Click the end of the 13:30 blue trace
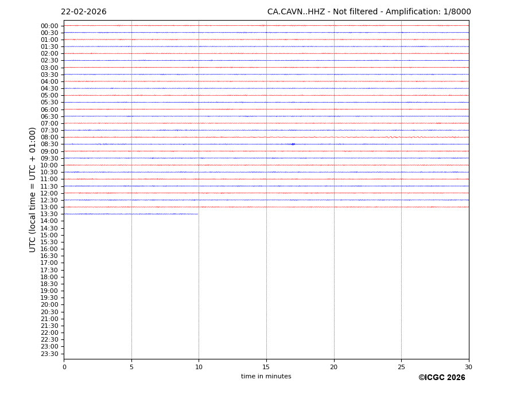This screenshot has height=399, width=532. pos(197,214)
